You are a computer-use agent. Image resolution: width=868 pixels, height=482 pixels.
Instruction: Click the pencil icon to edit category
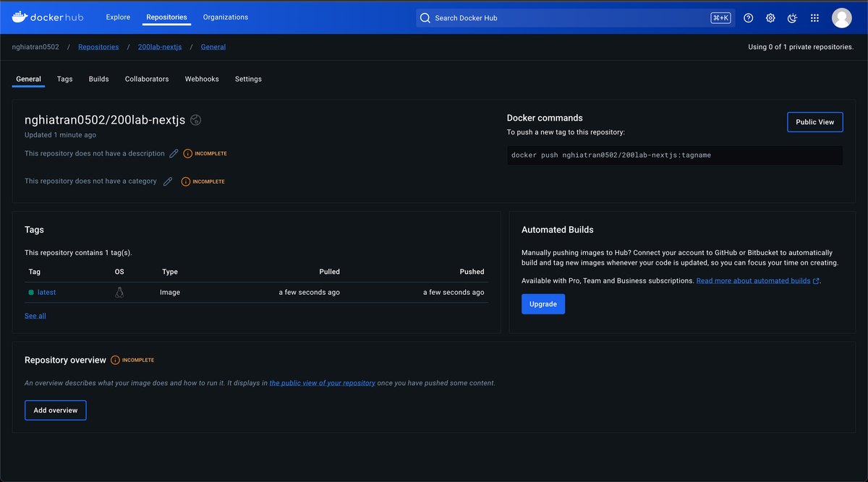coord(167,181)
